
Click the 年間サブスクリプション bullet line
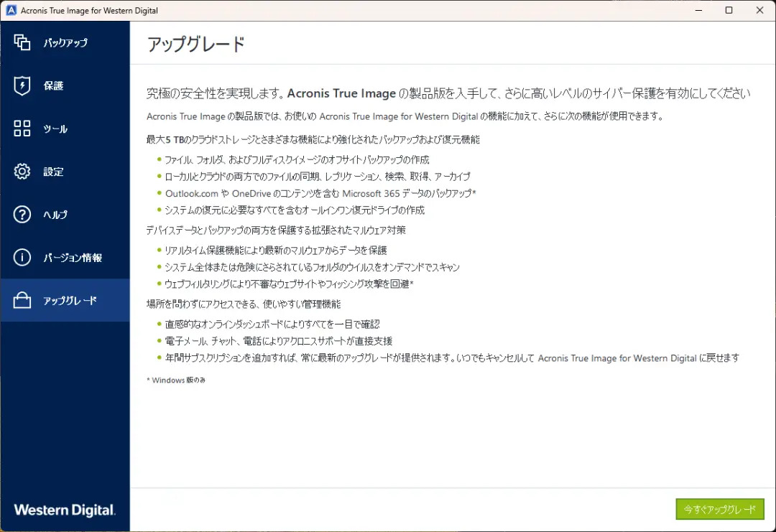coord(453,358)
